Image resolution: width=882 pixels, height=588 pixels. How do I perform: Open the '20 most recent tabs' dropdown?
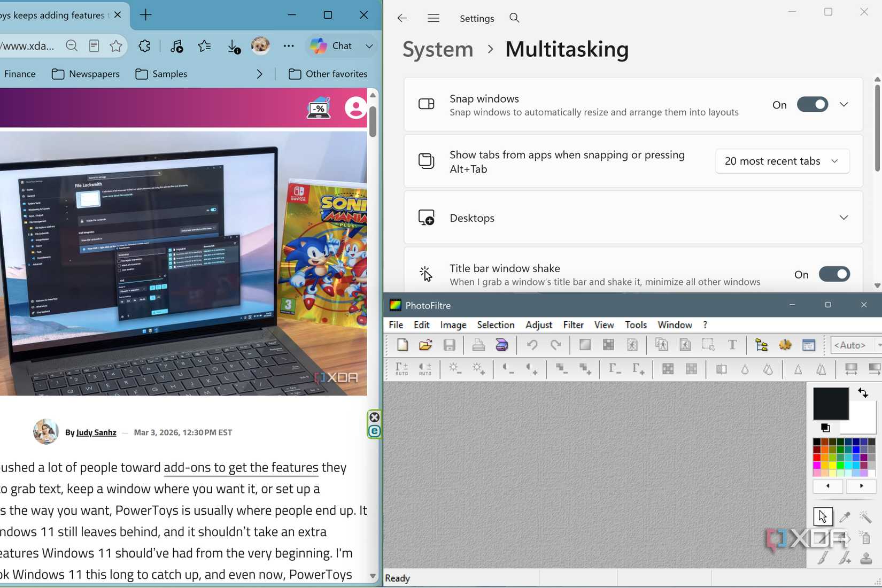(782, 161)
